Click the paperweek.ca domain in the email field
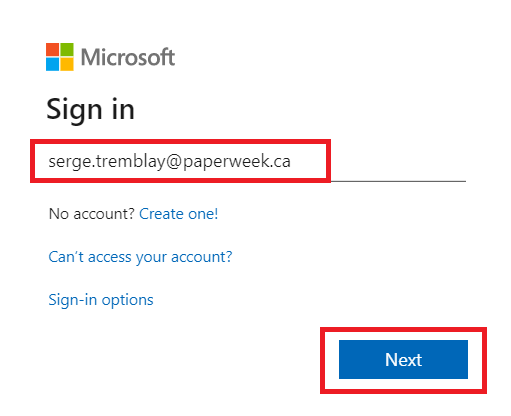Viewport: 511px width, 416px height. (237, 162)
